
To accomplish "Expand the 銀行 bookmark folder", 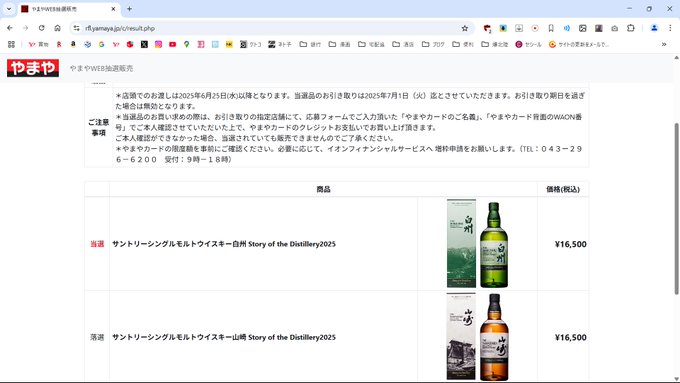I will tap(310, 44).
